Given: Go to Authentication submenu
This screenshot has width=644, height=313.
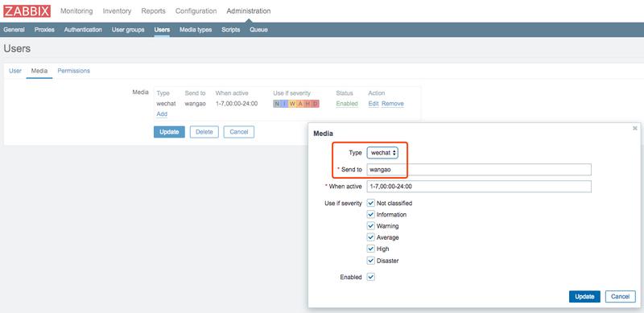Looking at the screenshot, I should pos(83,30).
